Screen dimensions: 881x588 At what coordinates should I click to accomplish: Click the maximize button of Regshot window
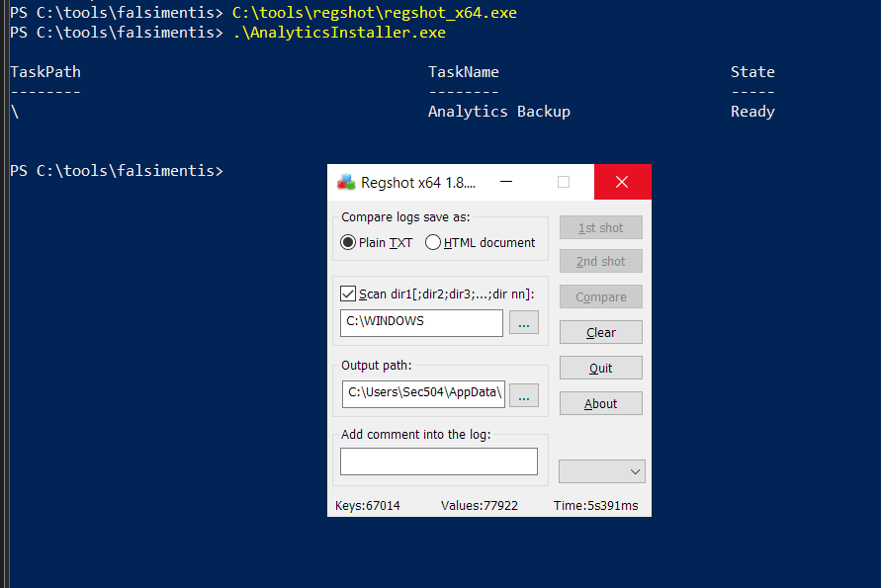[x=564, y=182]
